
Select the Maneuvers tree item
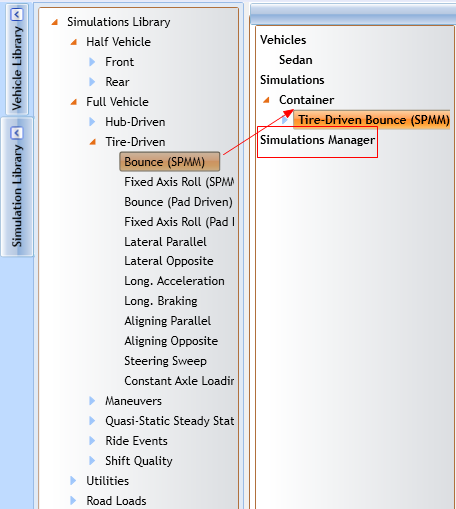(133, 401)
